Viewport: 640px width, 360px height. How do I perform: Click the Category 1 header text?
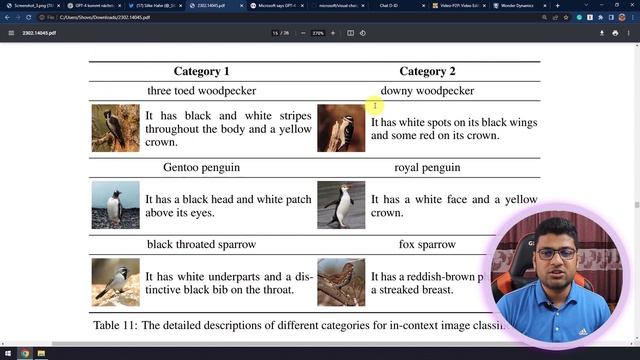202,71
